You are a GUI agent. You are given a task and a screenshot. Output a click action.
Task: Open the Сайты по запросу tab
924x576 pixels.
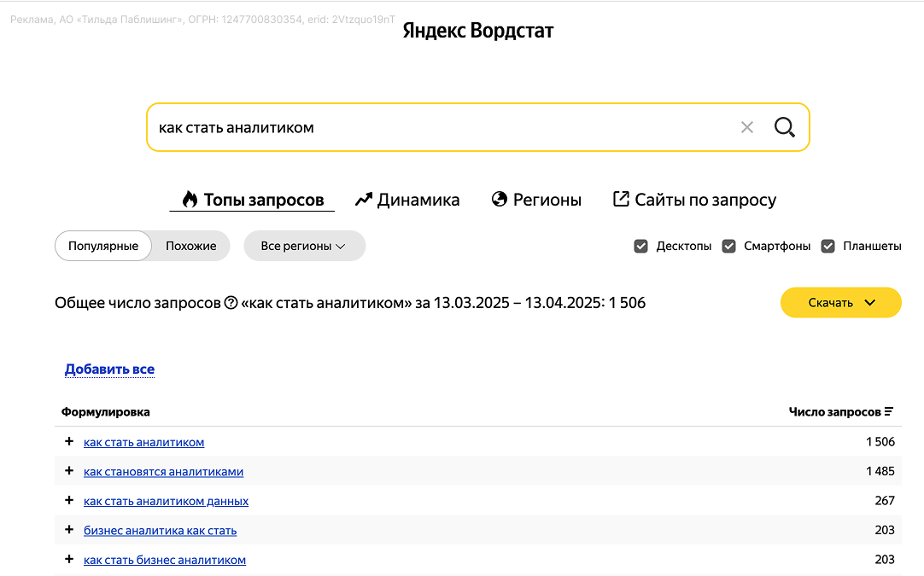click(x=694, y=200)
